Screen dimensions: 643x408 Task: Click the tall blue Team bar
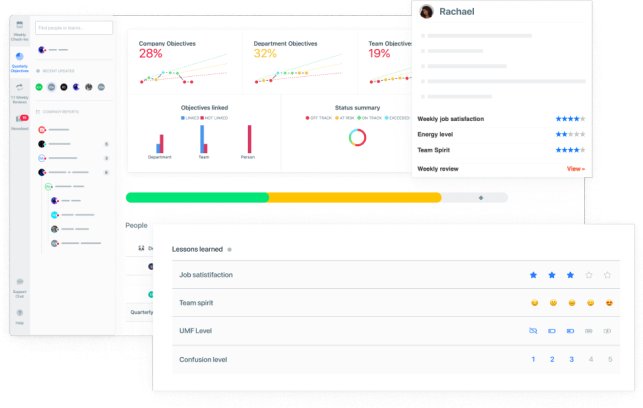pyautogui.click(x=202, y=139)
